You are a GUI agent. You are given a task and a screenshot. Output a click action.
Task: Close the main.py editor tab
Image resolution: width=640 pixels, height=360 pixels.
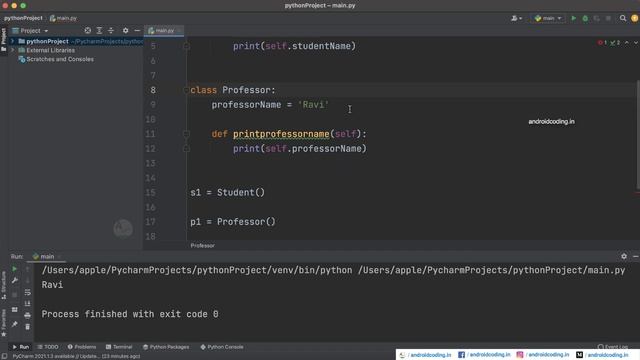[179, 31]
